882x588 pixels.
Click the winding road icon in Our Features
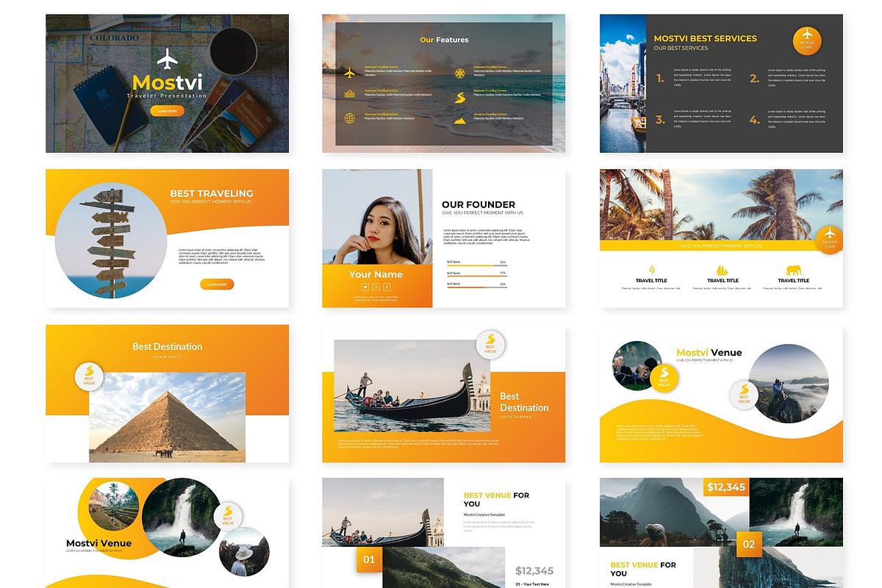[460, 98]
